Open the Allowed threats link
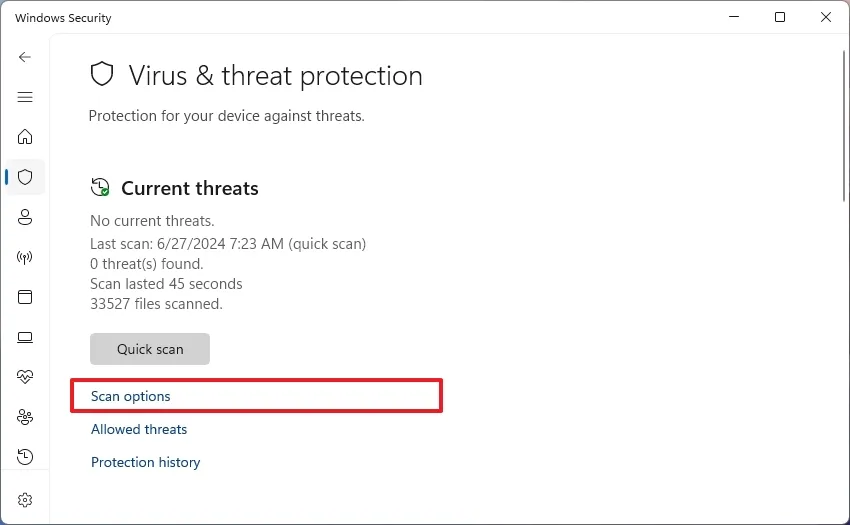This screenshot has height=525, width=850. click(139, 429)
